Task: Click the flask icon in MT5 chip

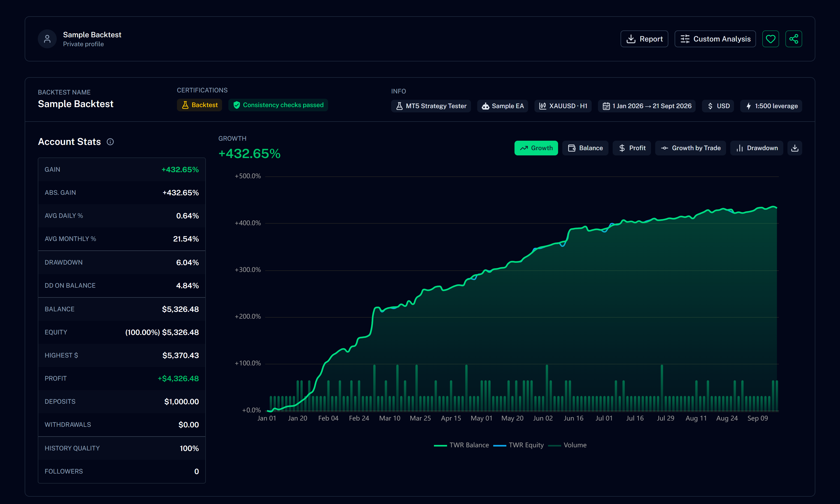Action: point(399,106)
